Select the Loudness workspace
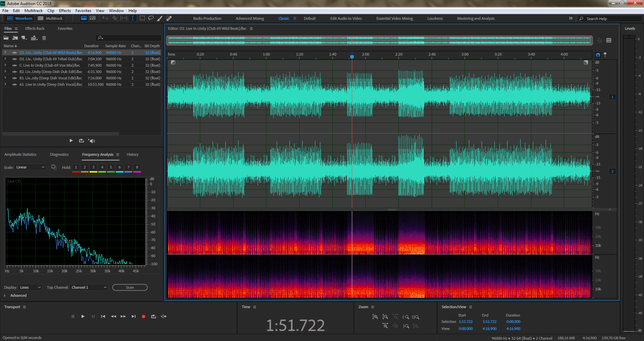The height and width of the screenshot is (341, 644). (x=435, y=18)
